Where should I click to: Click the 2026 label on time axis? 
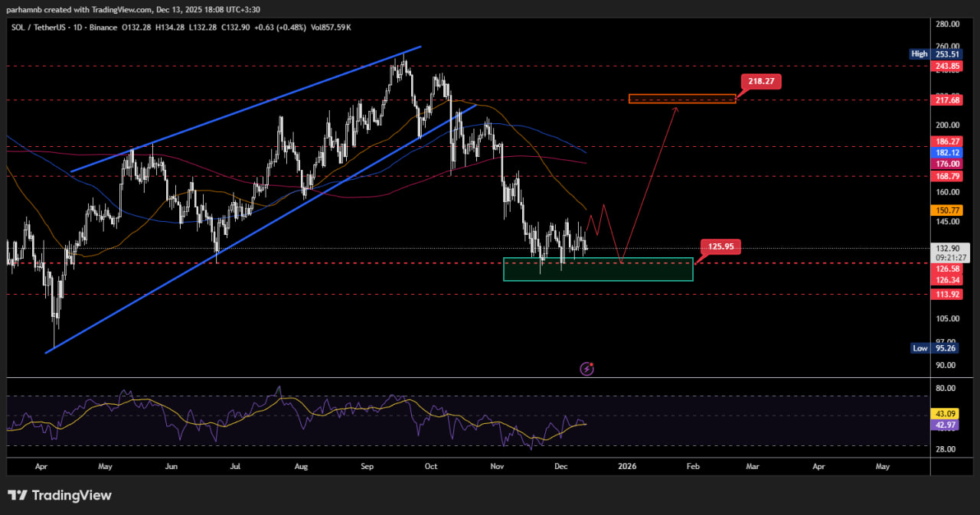pos(627,465)
